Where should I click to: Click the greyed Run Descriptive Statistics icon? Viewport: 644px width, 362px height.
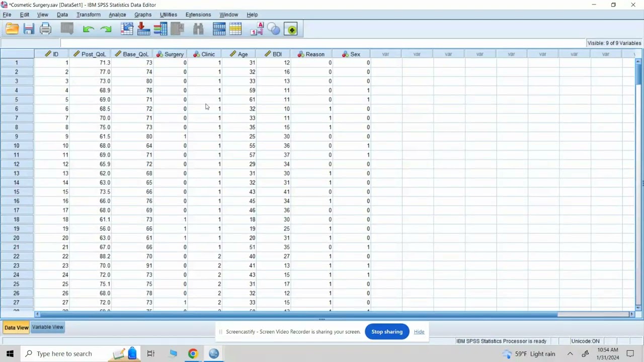pos(177,29)
